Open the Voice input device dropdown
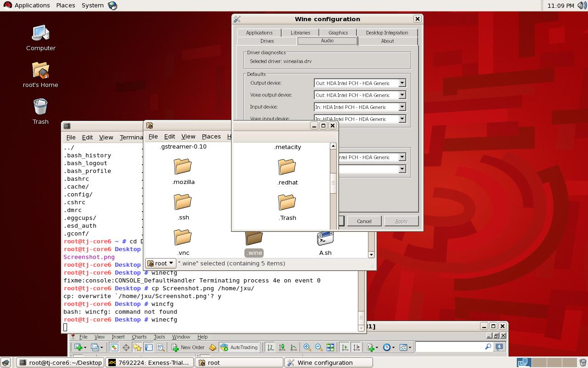This screenshot has height=368, width=588. (402, 119)
